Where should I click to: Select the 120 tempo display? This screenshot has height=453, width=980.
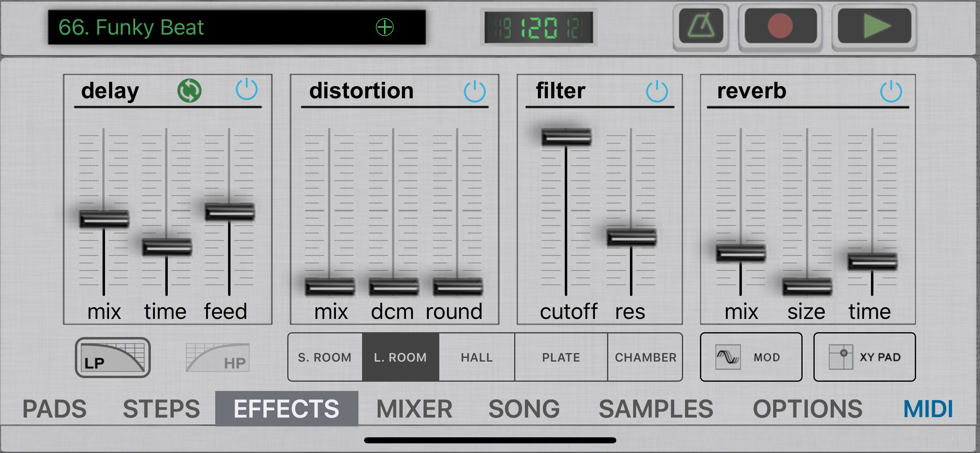(539, 28)
